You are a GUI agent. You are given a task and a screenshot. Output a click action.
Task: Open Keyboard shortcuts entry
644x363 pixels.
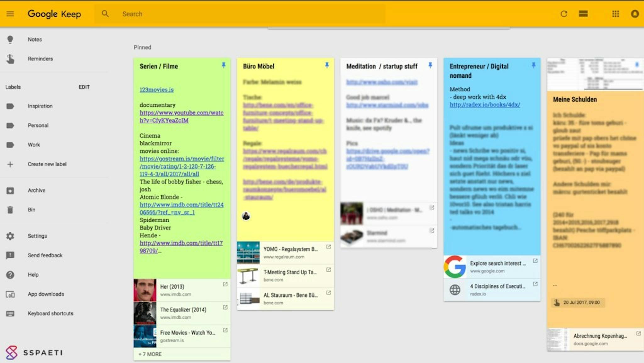point(50,314)
